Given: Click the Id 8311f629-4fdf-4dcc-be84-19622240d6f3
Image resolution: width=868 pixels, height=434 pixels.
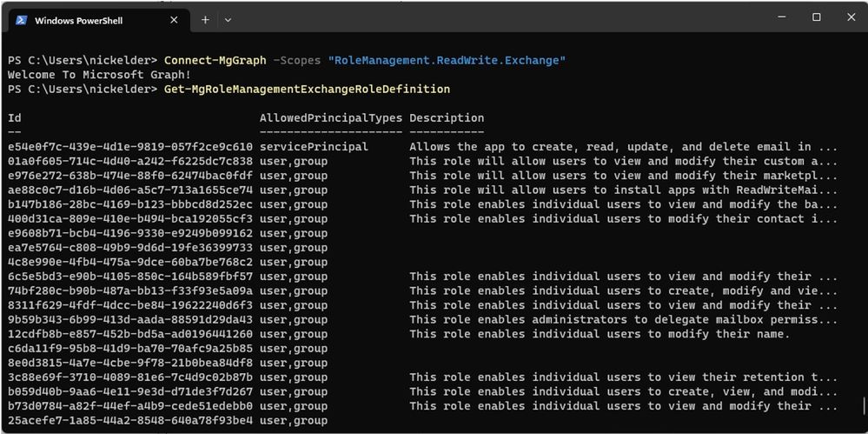Looking at the screenshot, I should (130, 305).
